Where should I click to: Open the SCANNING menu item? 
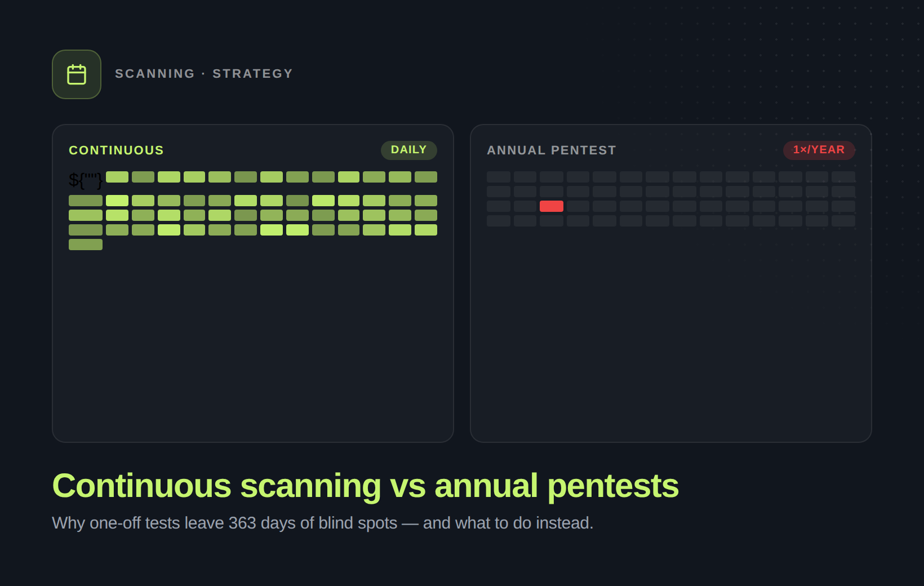155,73
